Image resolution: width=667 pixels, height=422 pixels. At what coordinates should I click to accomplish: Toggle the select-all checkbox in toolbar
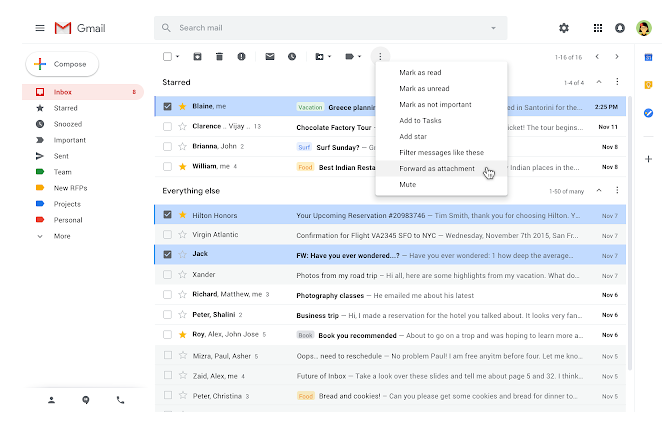coord(168,57)
